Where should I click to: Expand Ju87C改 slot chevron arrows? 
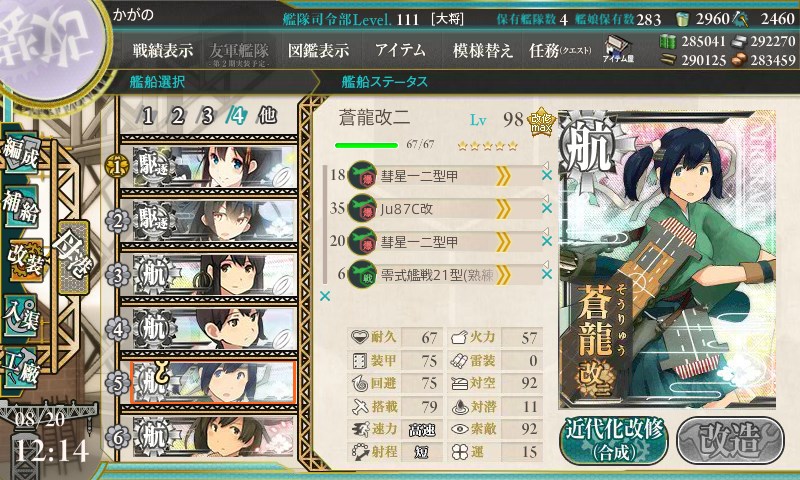(x=503, y=209)
